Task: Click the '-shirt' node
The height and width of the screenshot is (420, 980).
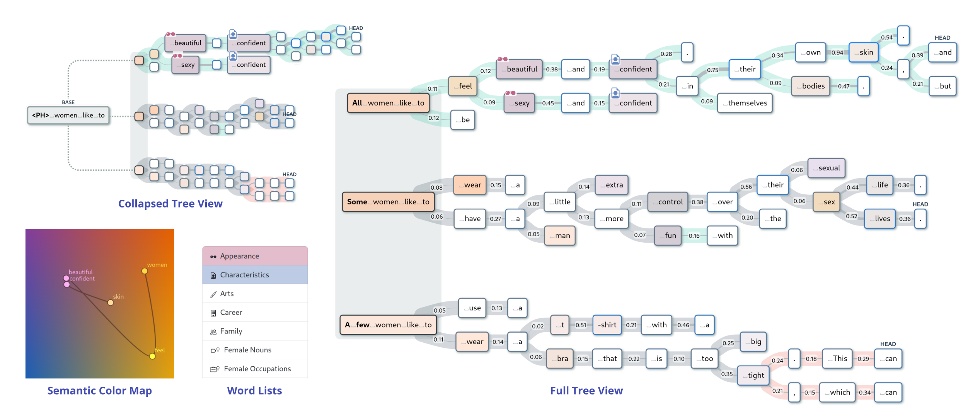Action: tap(607, 325)
